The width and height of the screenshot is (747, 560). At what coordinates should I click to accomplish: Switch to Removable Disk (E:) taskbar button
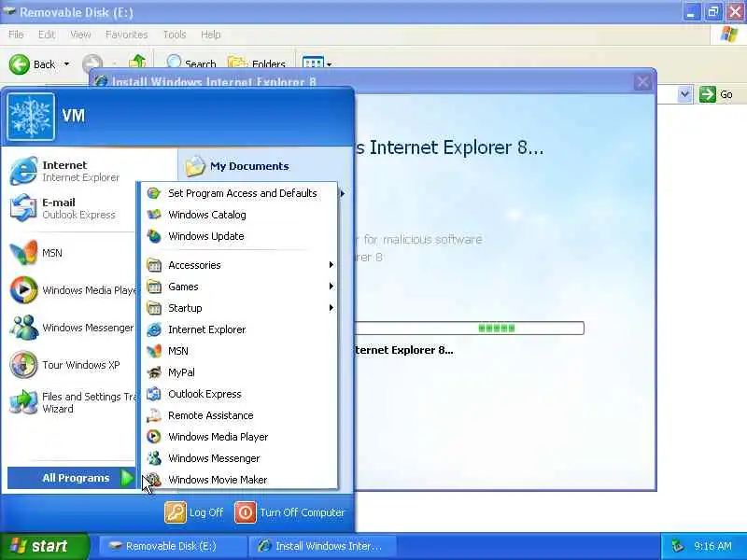[x=172, y=546]
